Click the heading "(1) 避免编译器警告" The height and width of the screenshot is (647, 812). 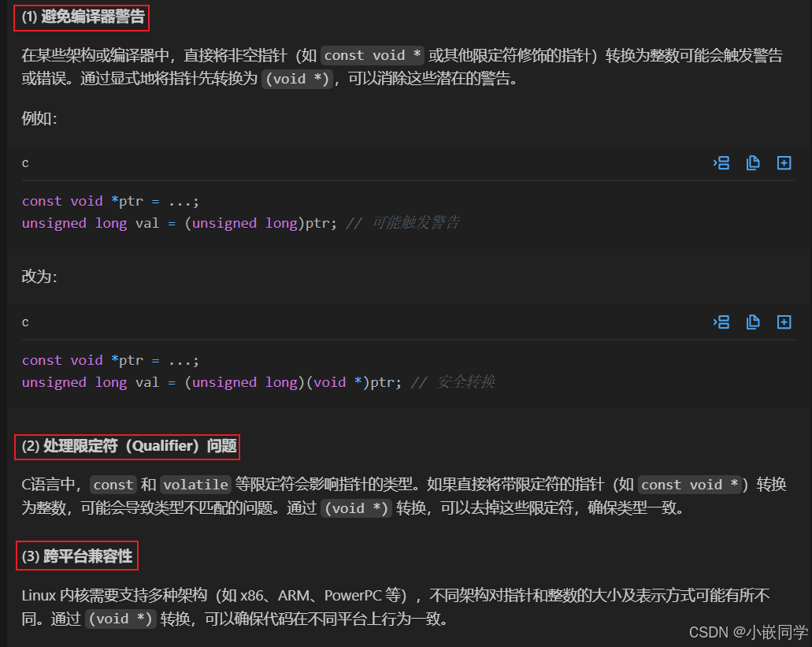click(x=82, y=17)
